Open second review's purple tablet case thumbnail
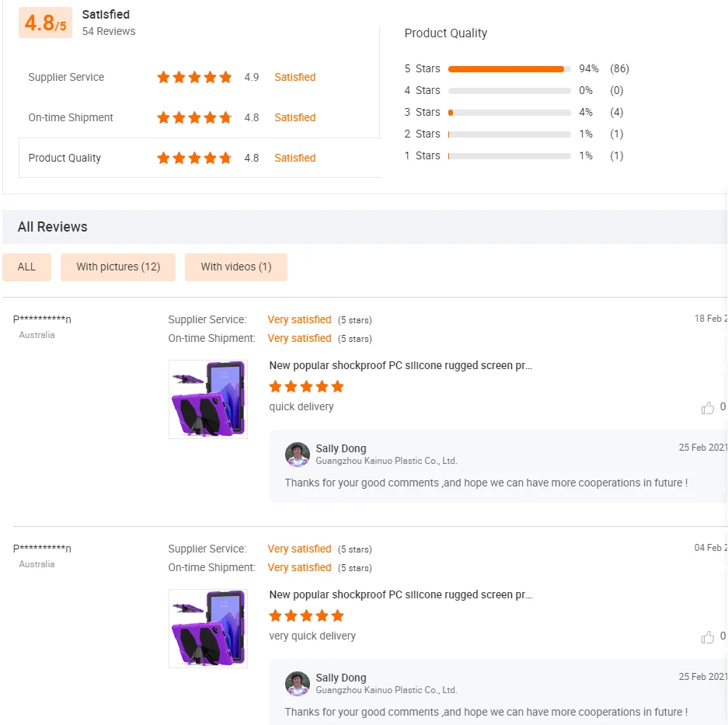Viewport: 728px width, 725px height. 208,628
